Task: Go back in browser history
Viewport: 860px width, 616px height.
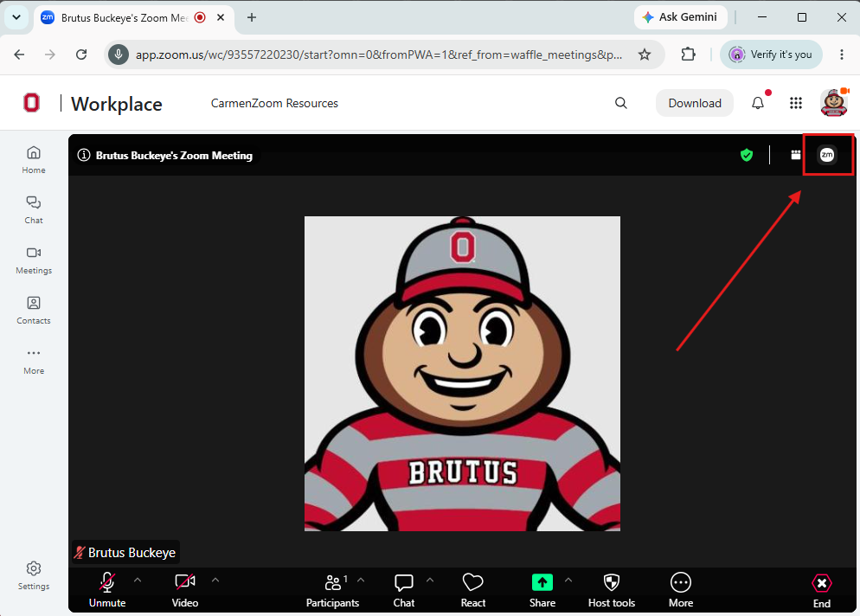Action: (19, 55)
